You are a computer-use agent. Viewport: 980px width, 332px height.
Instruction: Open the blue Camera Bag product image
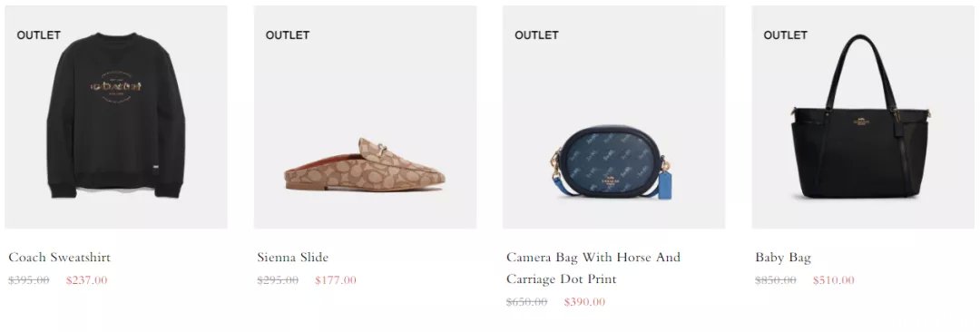[x=613, y=117]
